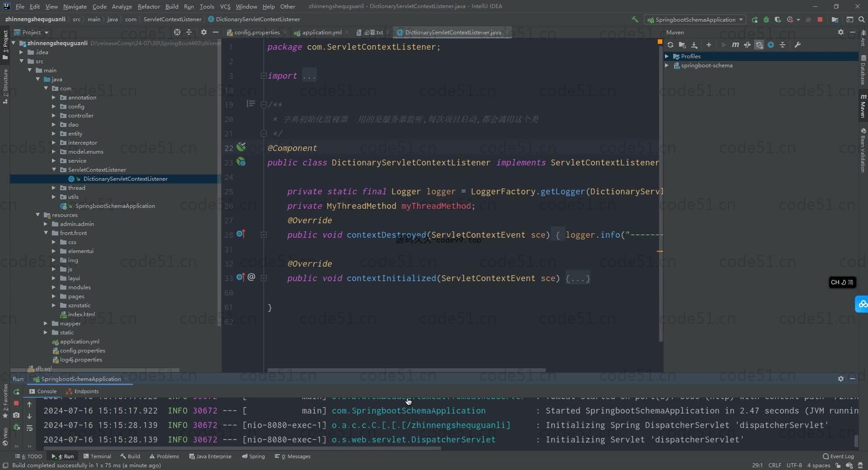This screenshot has height=470, width=868.
Task: Open Database side tool window
Action: coord(863,70)
